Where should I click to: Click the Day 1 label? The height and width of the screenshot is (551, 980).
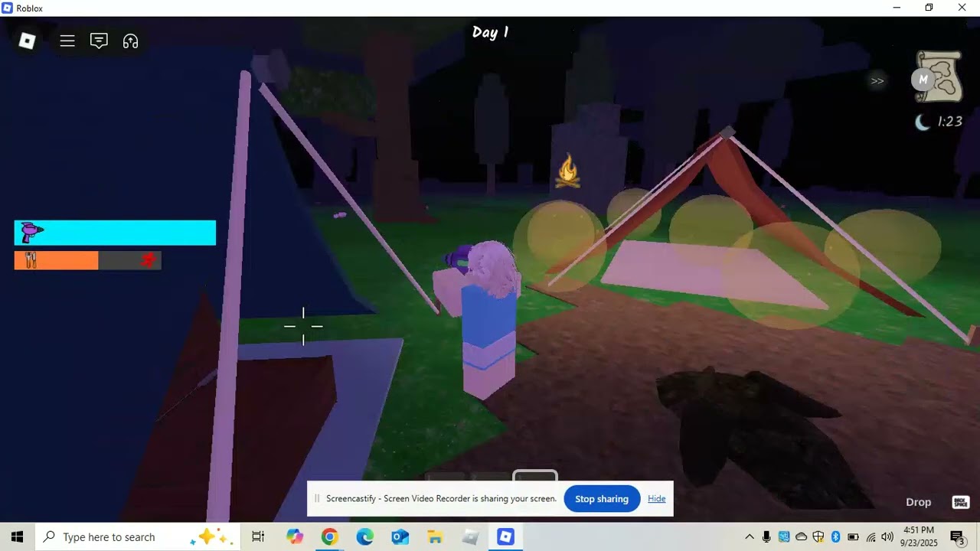pos(490,32)
